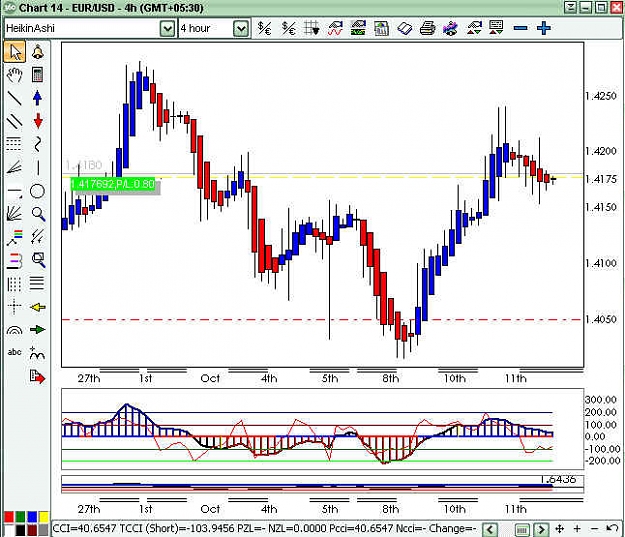Viewport: 625px width, 537px height.
Task: Select the hand pan tool
Action: 15,75
